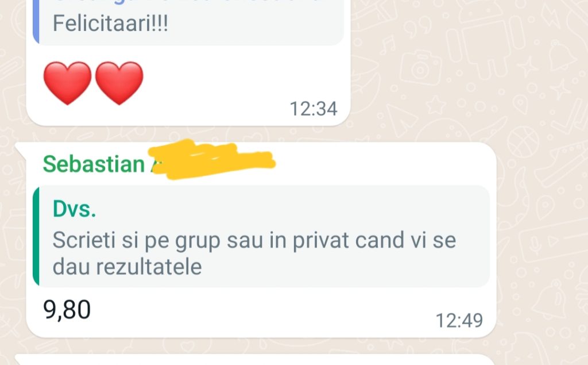Tap the cut-off blue sender name at the top

click(188, 1)
